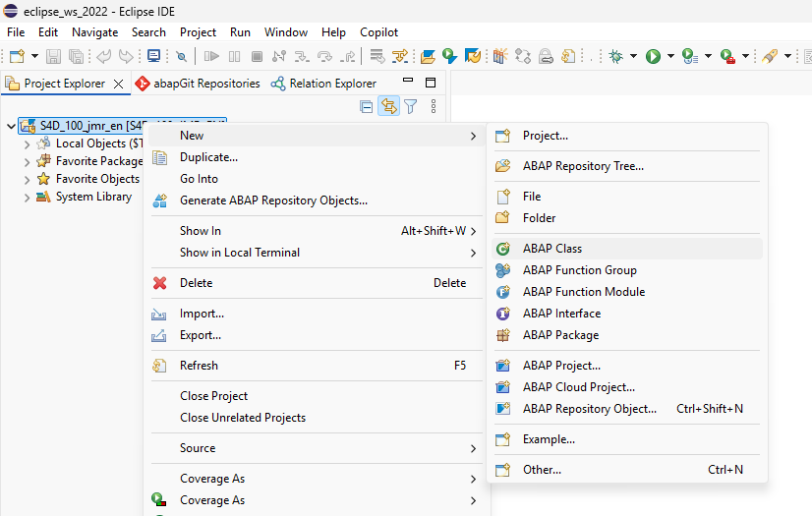Open the File menu

tap(16, 32)
